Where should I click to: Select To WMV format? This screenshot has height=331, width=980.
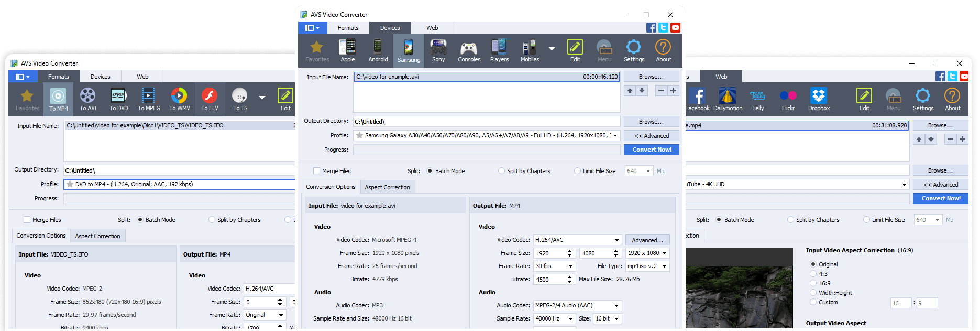179,99
